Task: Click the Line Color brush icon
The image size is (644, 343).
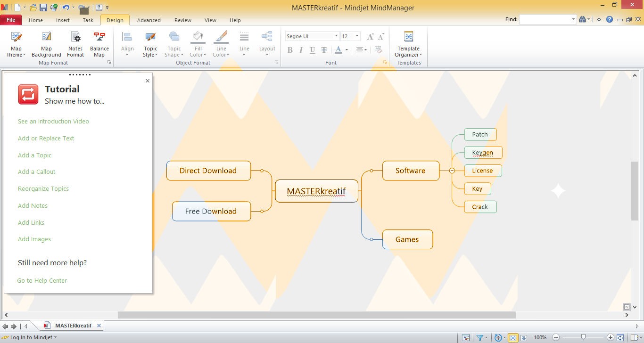Action: [x=221, y=37]
